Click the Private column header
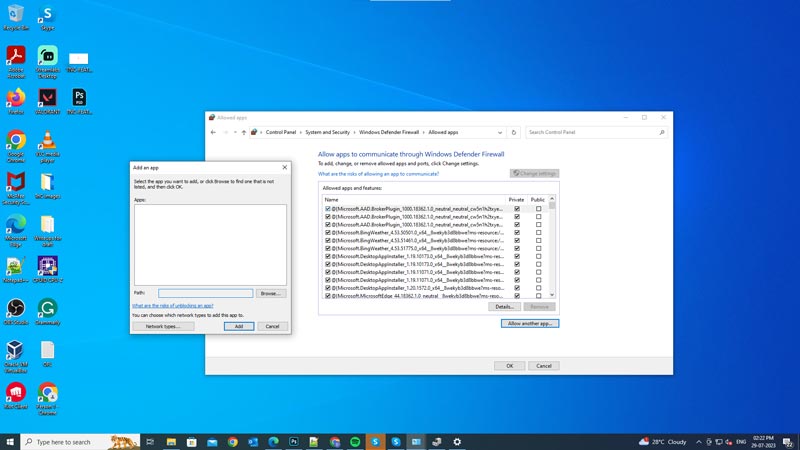 (516, 199)
